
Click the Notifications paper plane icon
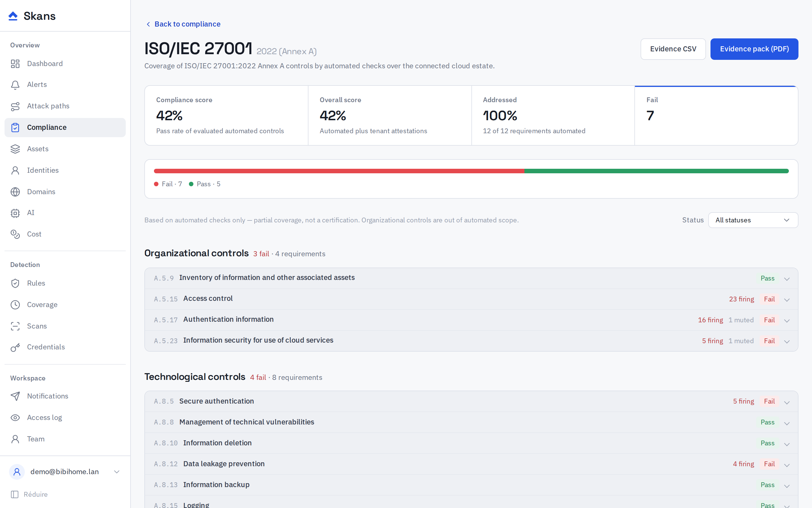coord(15,396)
